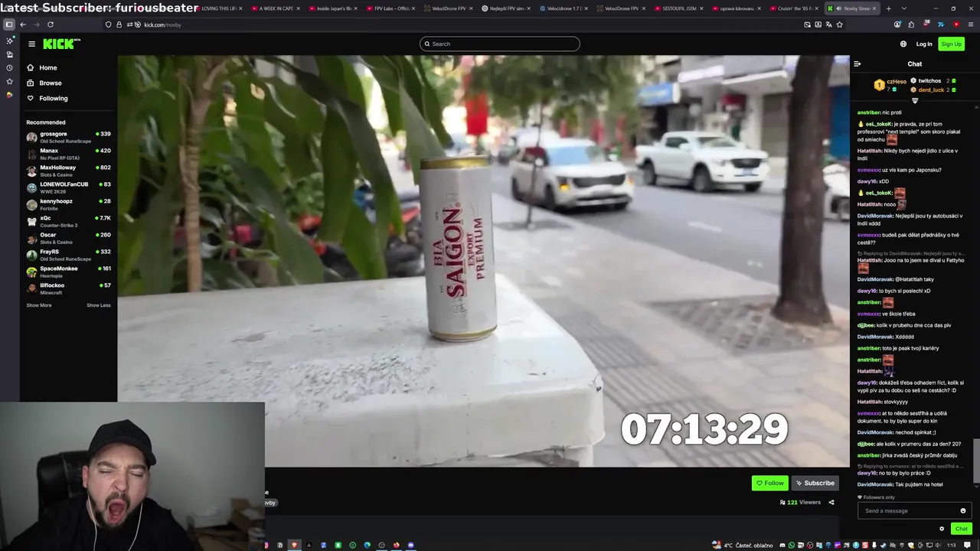Viewport: 980px width, 551px height.
Task: Open recommended channel kennyhoopz
Action: tap(69, 204)
